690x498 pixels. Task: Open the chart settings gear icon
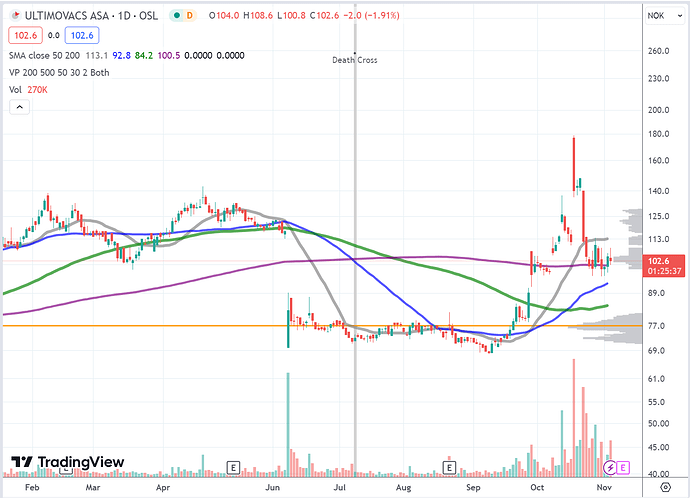click(666, 487)
